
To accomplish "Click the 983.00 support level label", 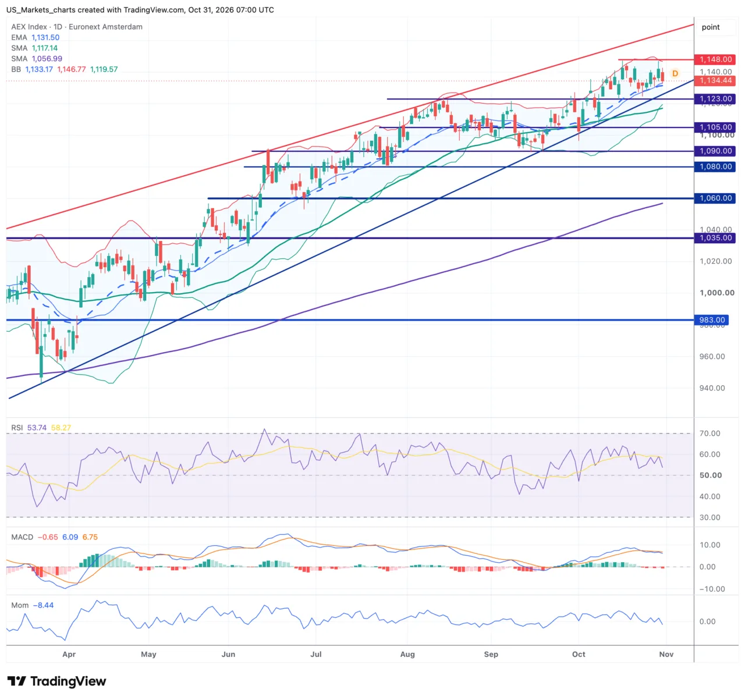I will coord(712,320).
